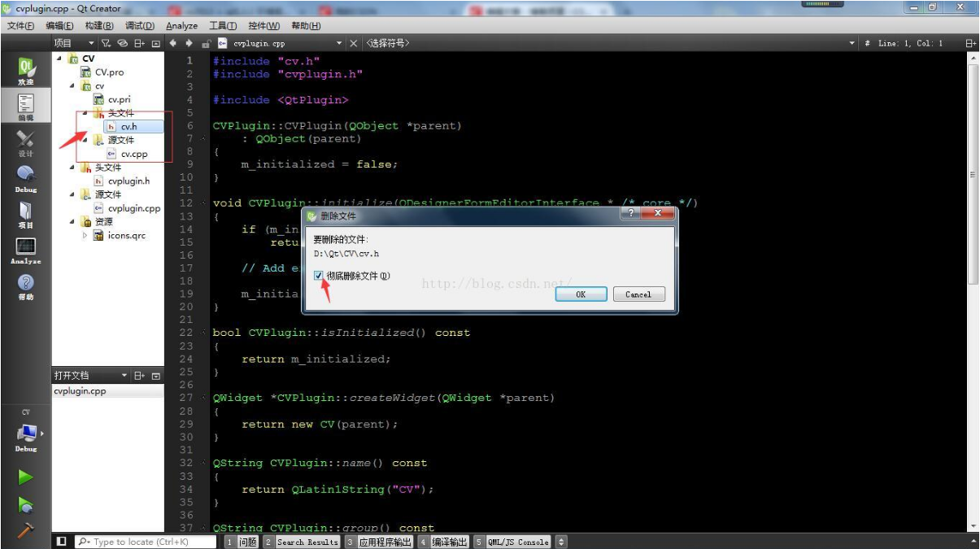
Task: Click the Line: 1, Col: 1 indicator
Action: (911, 43)
